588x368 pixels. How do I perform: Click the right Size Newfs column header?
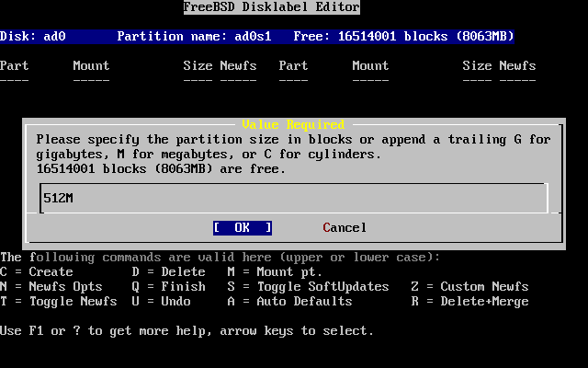499,66
